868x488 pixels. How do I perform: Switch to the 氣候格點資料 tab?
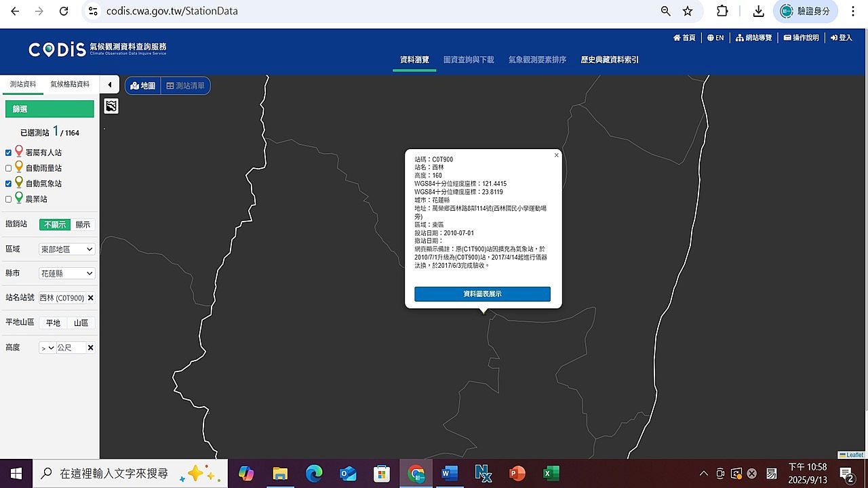click(x=70, y=84)
